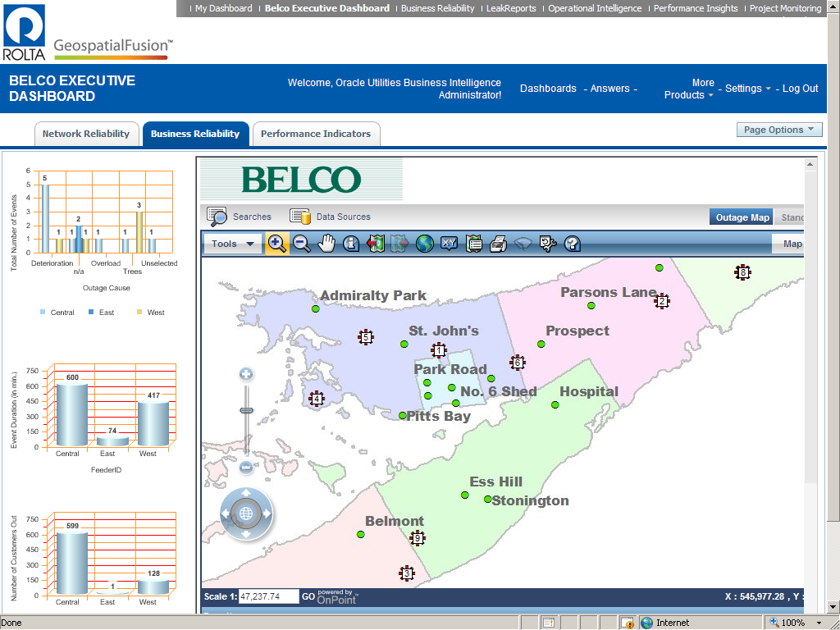
Task: Click the Log Out link
Action: click(800, 89)
